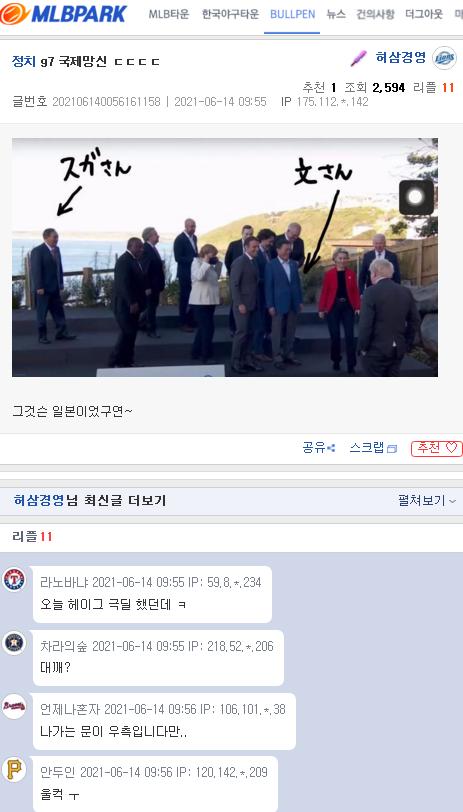Open the 뉴스 menu item
Screen dimensions: 463x812
coord(336,14)
